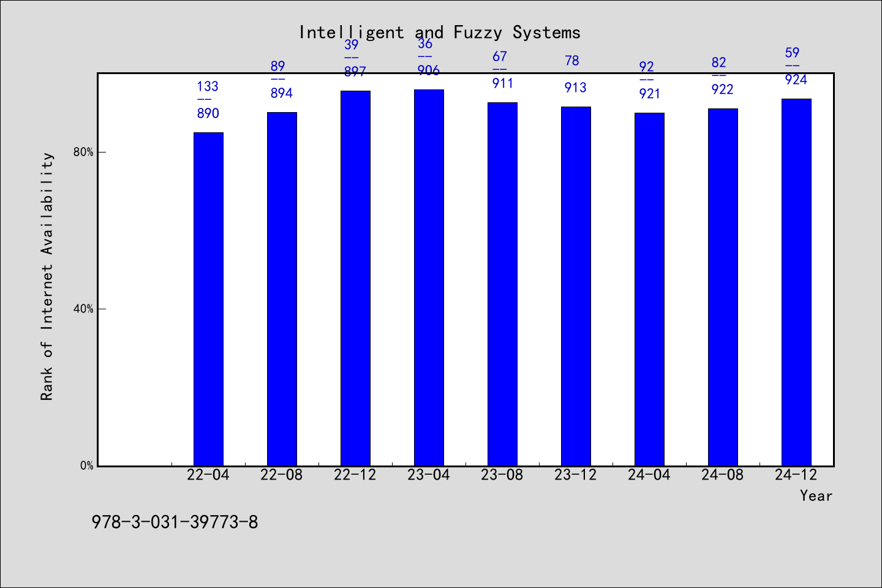Image resolution: width=882 pixels, height=588 pixels.
Task: Click the value 897 above 22-12 bar
Action: click(355, 72)
